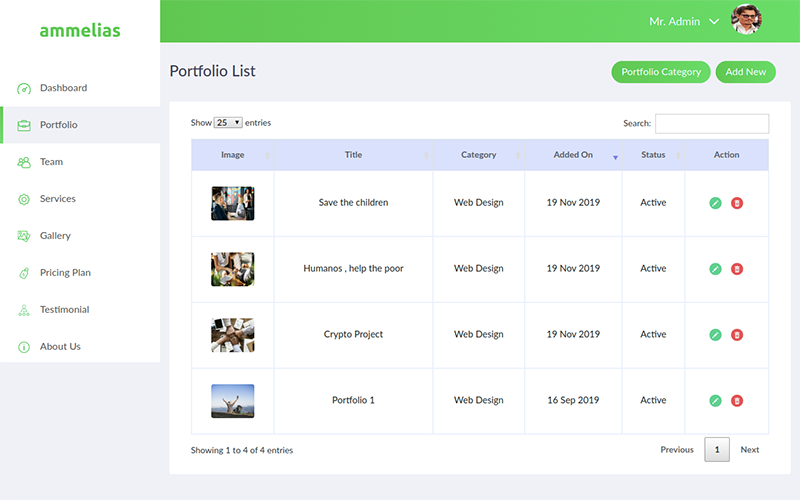The image size is (800, 500).
Task: Sort table by Category column
Action: tap(479, 155)
